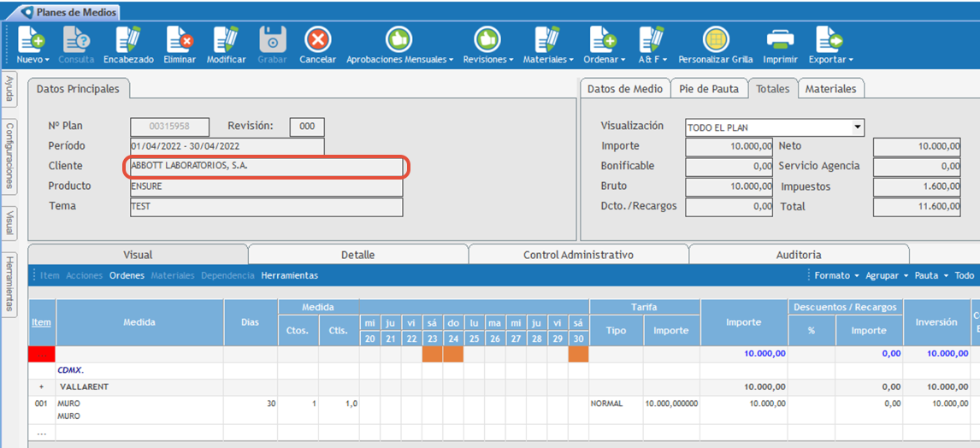Click the Personalizar Grilla icon
Image resolution: width=980 pixels, height=448 pixels.
(x=717, y=40)
